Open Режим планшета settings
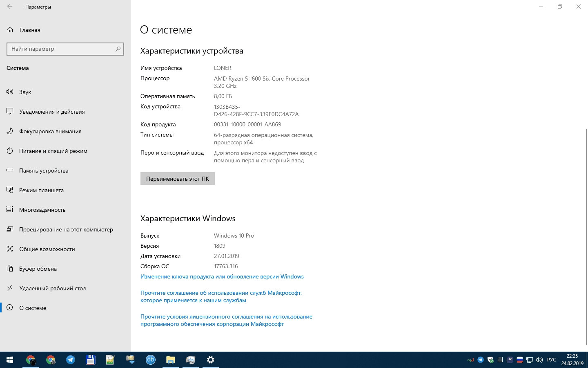Image resolution: width=588 pixels, height=368 pixels. (x=65, y=190)
